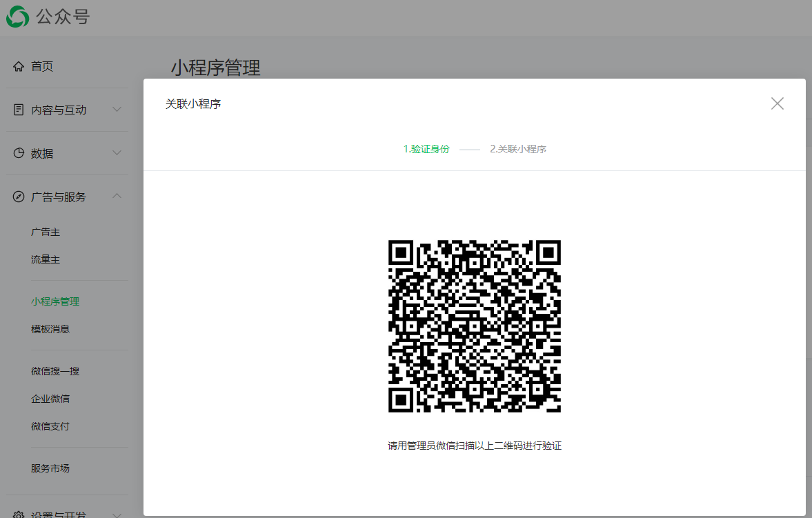
Task: Click the 首页 home icon
Action: 19,66
